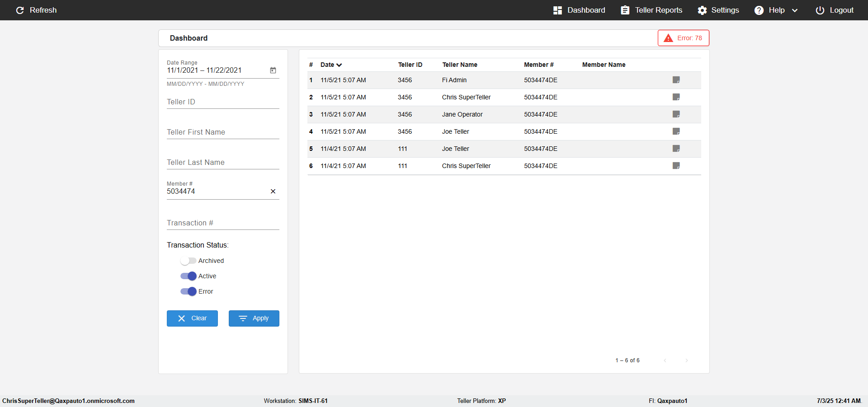Select Fi Admin in the Teller Name column
Viewport: 868px width, 407px height.
coord(454,80)
